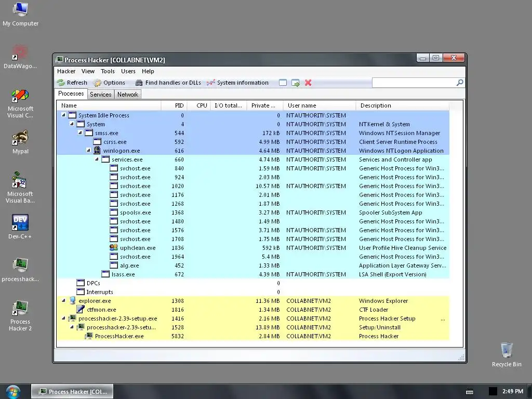Sort by the CPU column header
This screenshot has width=532, height=399.
pos(199,105)
